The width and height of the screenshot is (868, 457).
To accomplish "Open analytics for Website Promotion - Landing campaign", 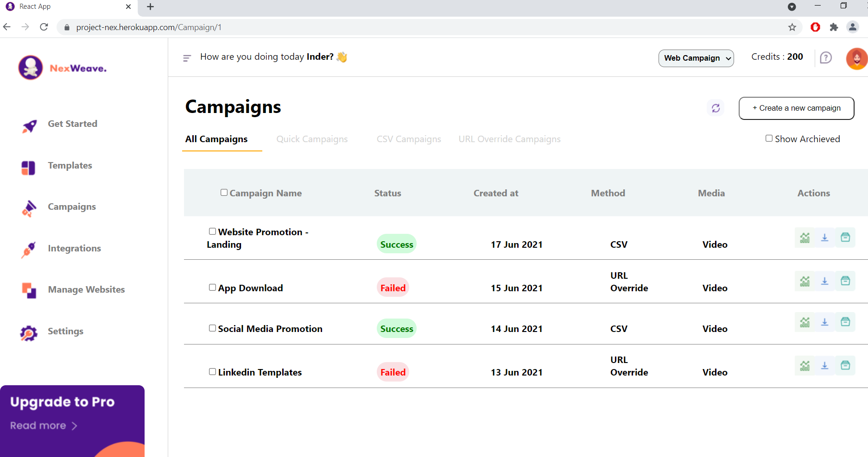I will pyautogui.click(x=805, y=238).
